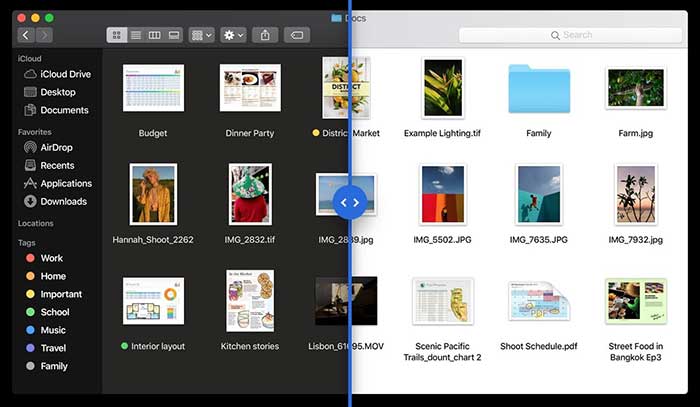
Task: Select the Kitchen stories document
Action: tap(250, 300)
